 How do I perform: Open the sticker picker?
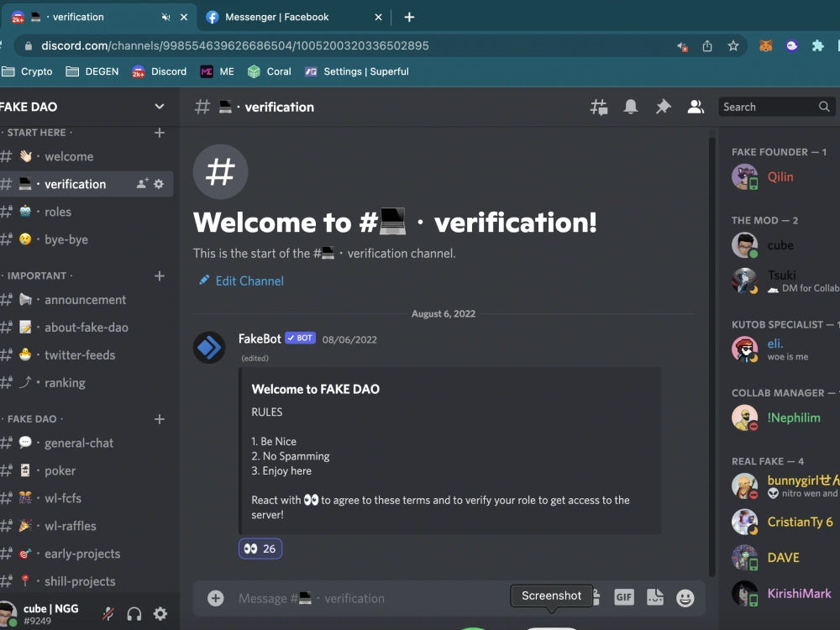[654, 597]
